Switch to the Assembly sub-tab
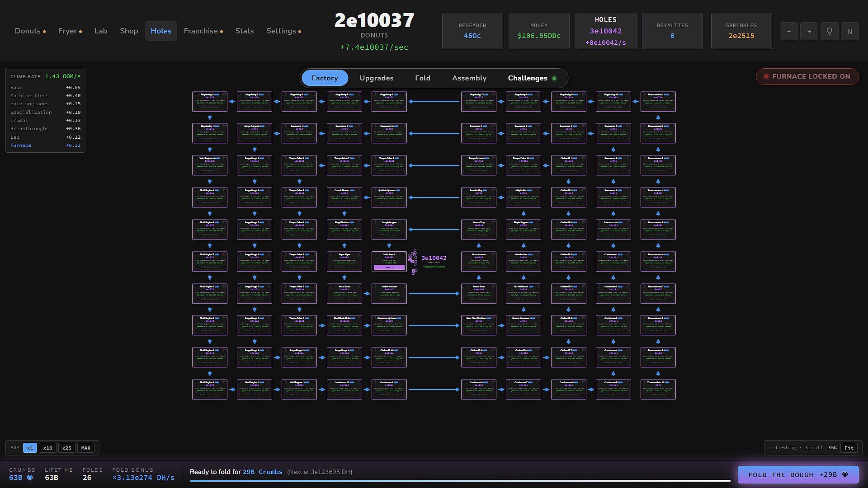Image resolution: width=868 pixels, height=488 pixels. click(469, 78)
